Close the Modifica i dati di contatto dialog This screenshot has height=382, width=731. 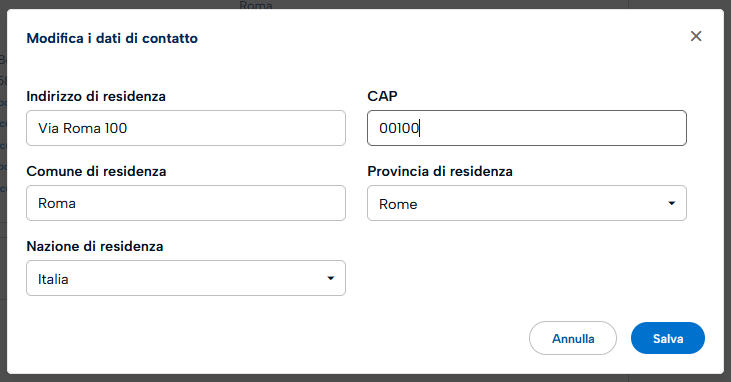coord(696,36)
